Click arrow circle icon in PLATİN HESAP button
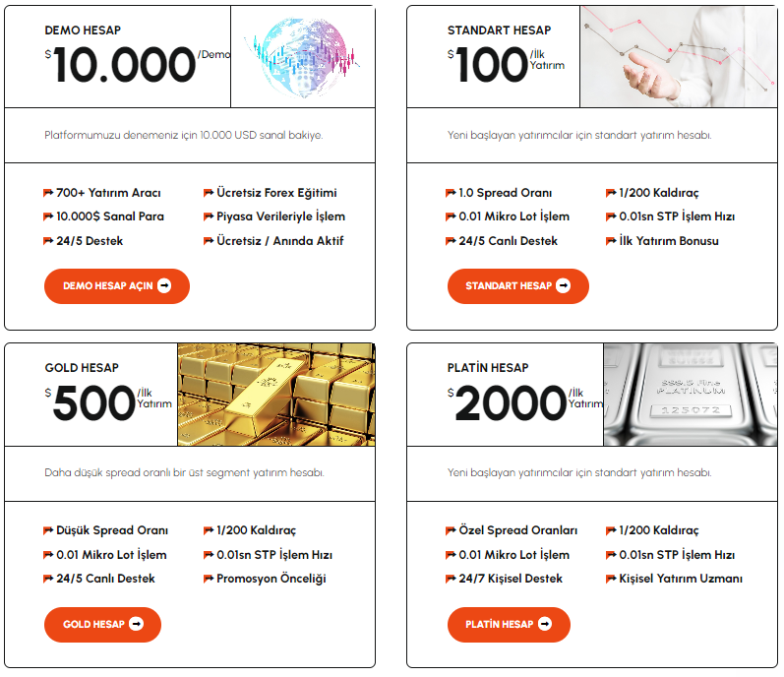The width and height of the screenshot is (784, 677). tap(545, 624)
